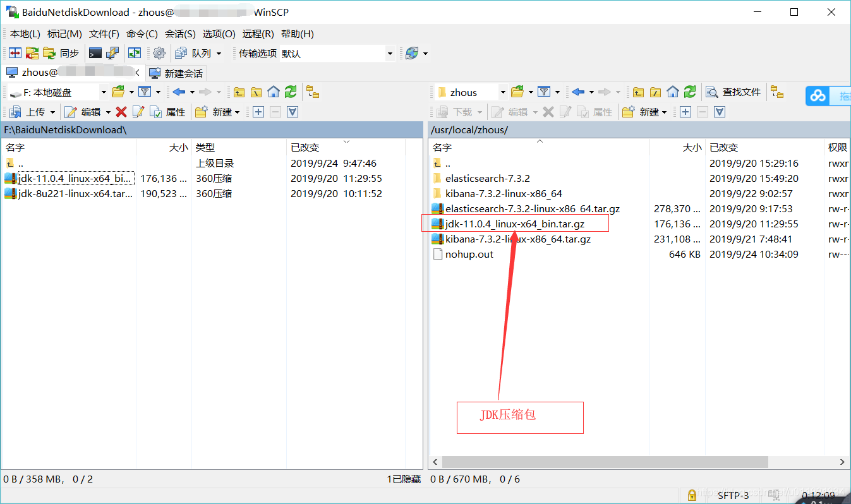This screenshot has width=851, height=504.
Task: Go to root directory in local panel
Action: pyautogui.click(x=256, y=92)
